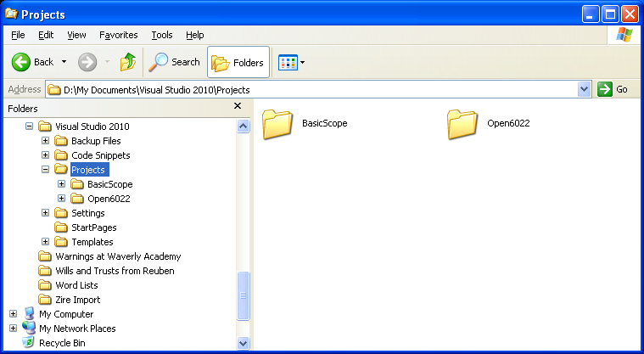The width and height of the screenshot is (644, 354).
Task: Select Wills and Trusts from Reuben folder icon
Action: [45, 271]
